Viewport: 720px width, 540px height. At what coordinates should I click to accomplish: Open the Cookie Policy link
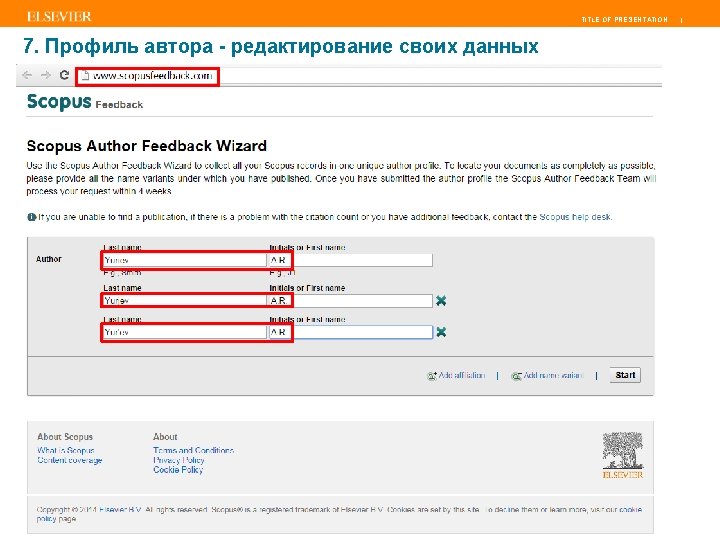pyautogui.click(x=178, y=470)
